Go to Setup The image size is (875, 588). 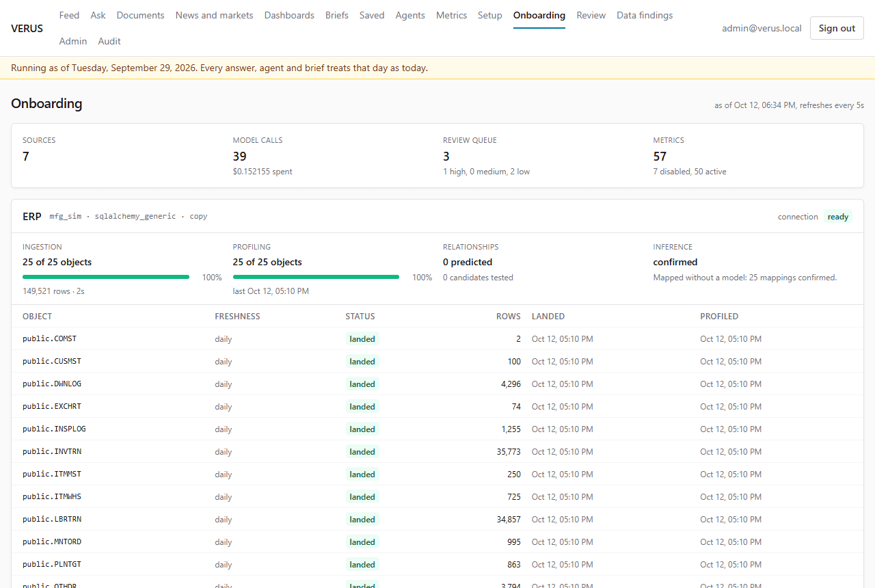pos(489,15)
